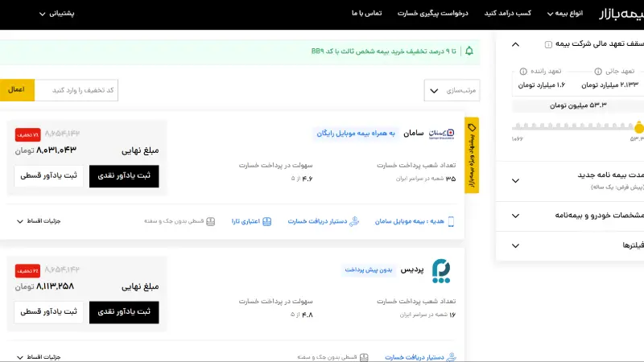
Task: Click the info icon beside تعهد راننده
Action: tap(523, 72)
